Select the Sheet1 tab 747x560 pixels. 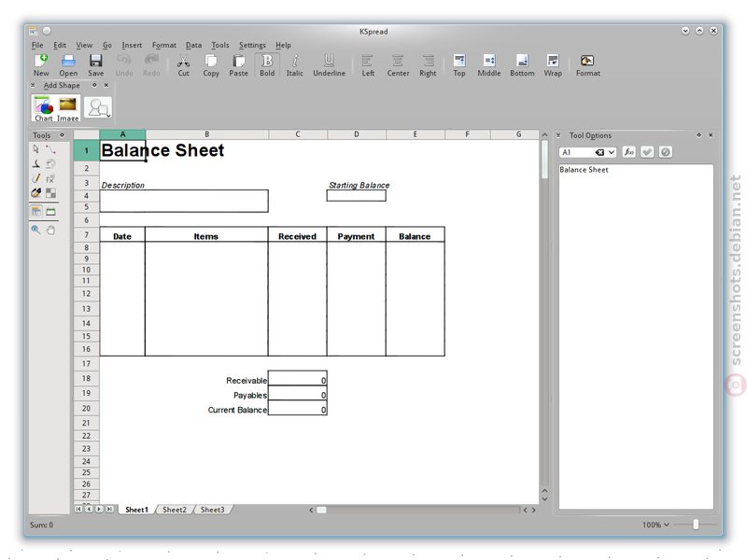(x=136, y=510)
